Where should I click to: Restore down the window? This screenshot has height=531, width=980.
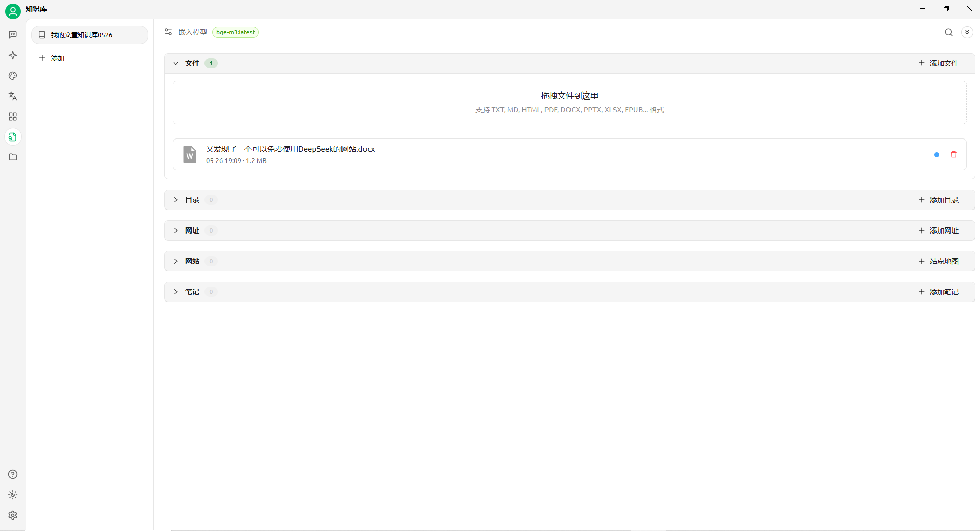click(x=946, y=9)
